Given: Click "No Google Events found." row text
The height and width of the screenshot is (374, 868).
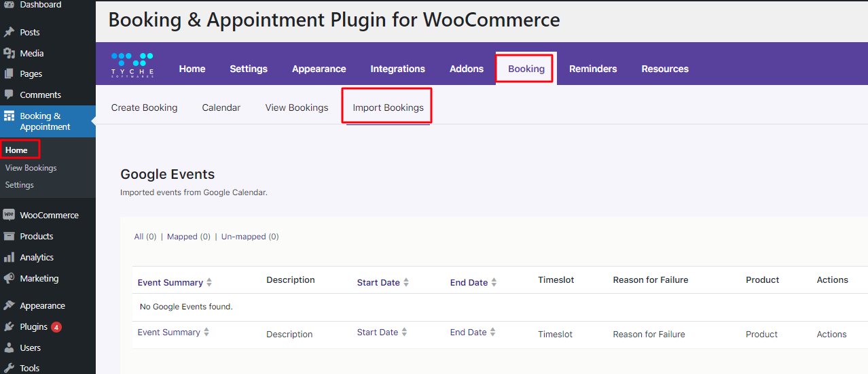Looking at the screenshot, I should 186,307.
